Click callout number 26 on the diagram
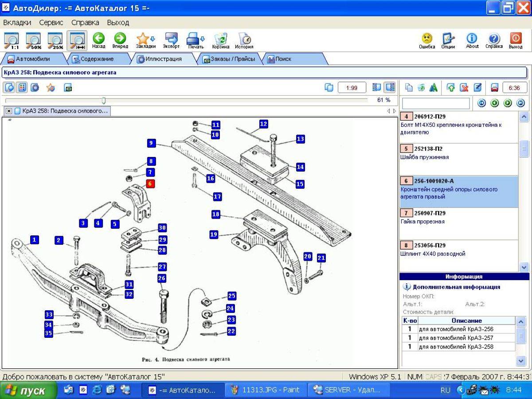Screen dimensions: 532x399 pos(162,278)
